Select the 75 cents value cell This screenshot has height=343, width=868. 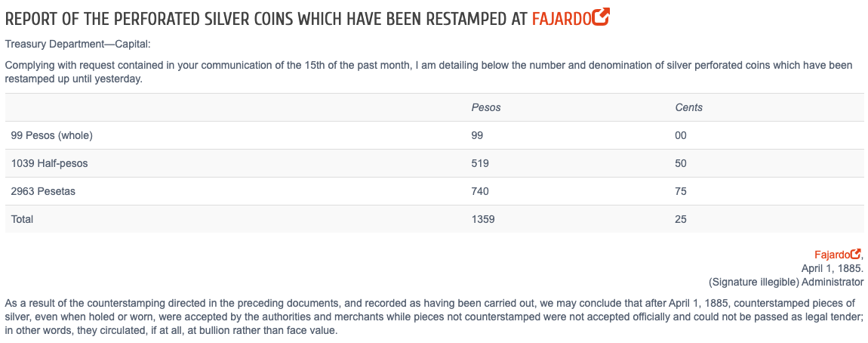pos(681,191)
